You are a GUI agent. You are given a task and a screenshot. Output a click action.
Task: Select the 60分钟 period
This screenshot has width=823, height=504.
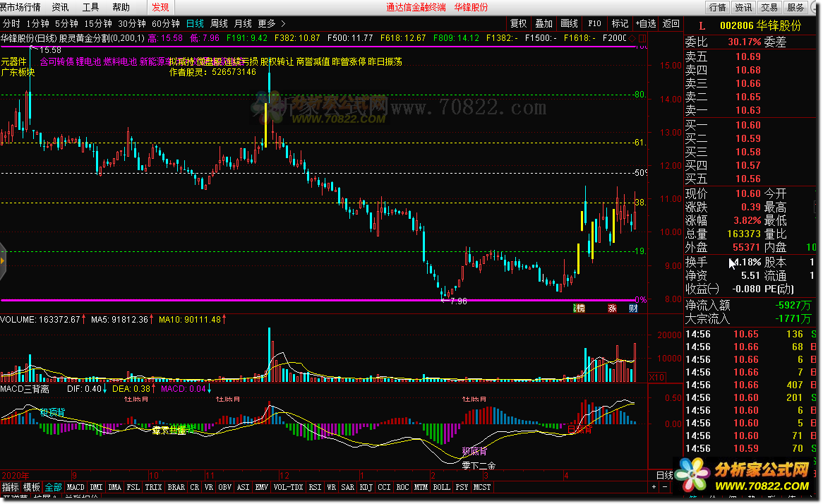[x=165, y=23]
